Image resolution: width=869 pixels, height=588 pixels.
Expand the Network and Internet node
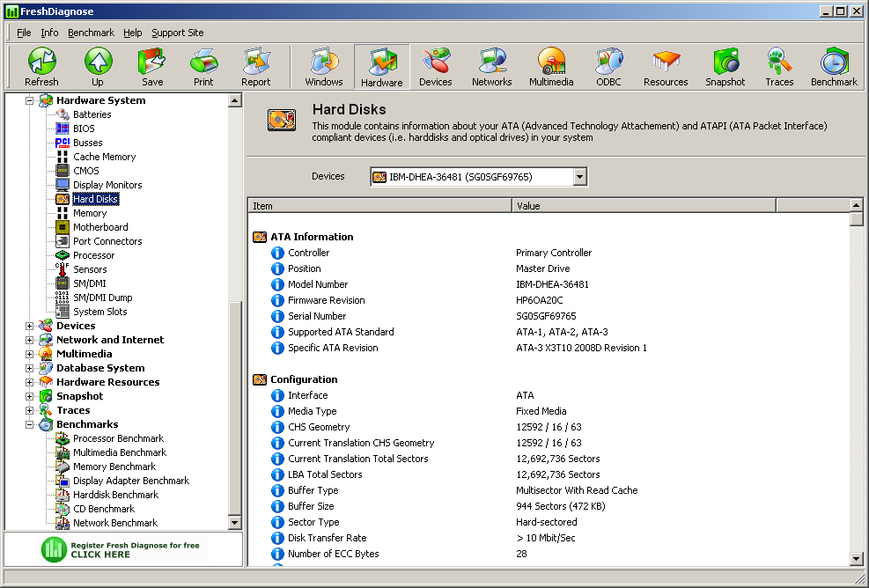click(x=29, y=341)
